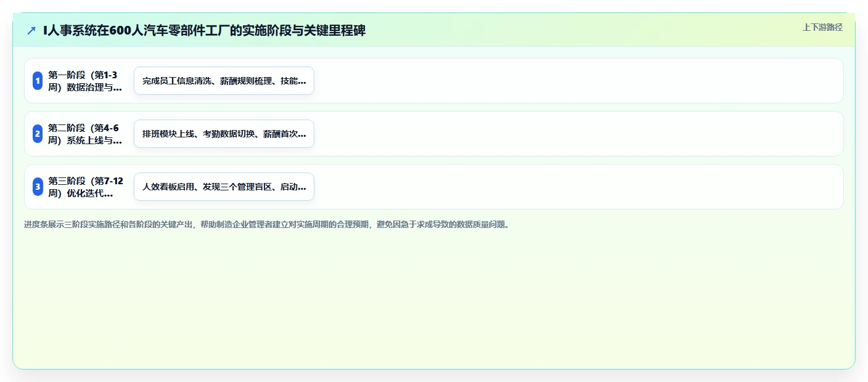This screenshot has width=868, height=382.
Task: Click the 第一阶段（第1-3周）label
Action: coord(85,81)
